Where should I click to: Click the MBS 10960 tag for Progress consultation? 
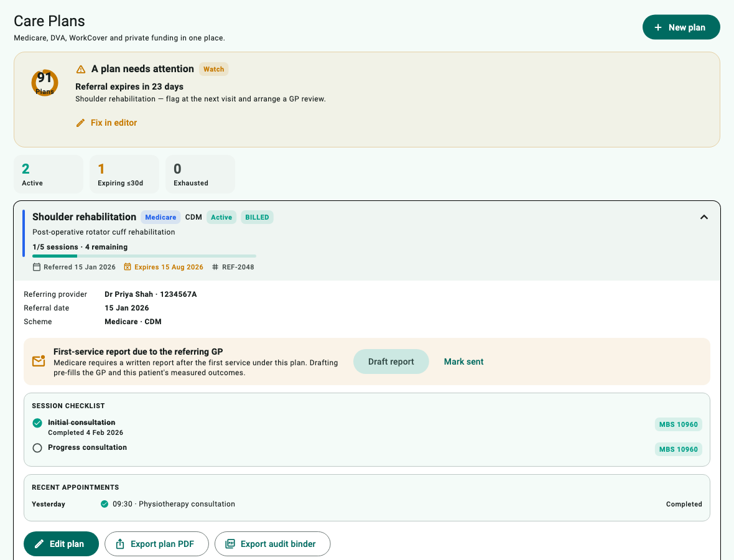678,449
